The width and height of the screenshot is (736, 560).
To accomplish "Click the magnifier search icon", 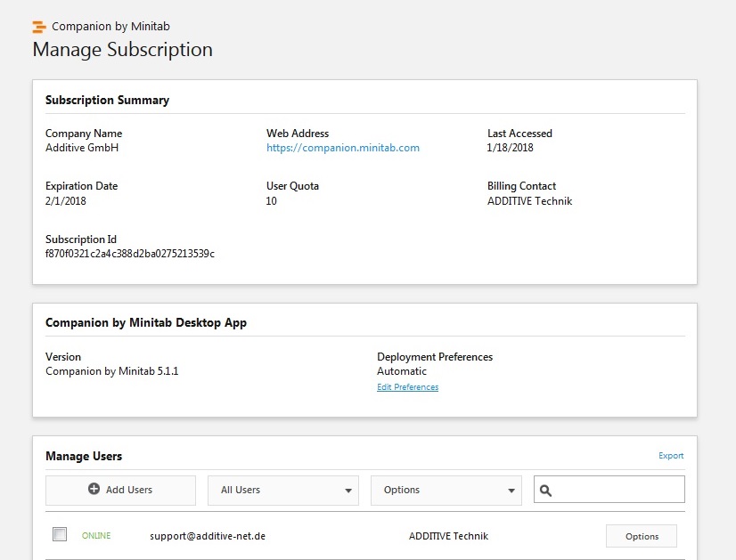I will (545, 491).
